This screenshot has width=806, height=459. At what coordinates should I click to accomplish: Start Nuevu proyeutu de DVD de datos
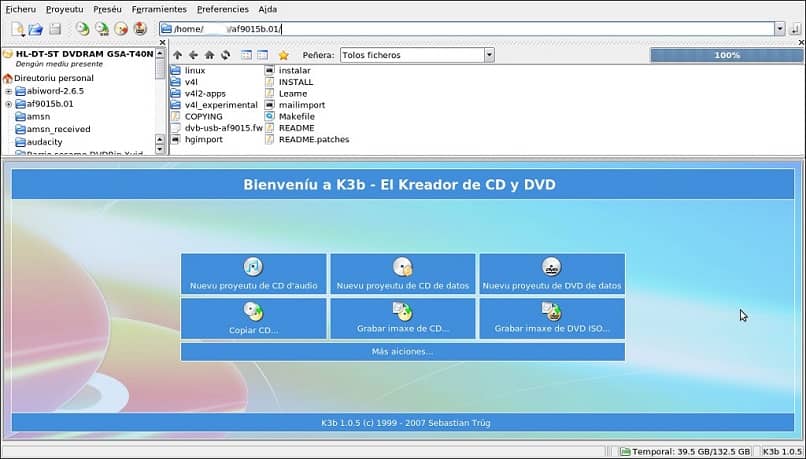[x=552, y=274]
